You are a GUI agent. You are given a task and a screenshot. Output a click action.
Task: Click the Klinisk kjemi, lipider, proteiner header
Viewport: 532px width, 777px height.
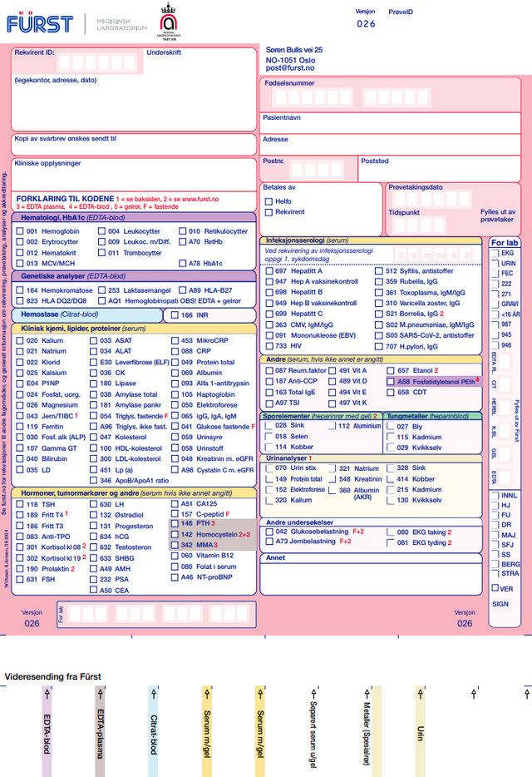(x=134, y=329)
